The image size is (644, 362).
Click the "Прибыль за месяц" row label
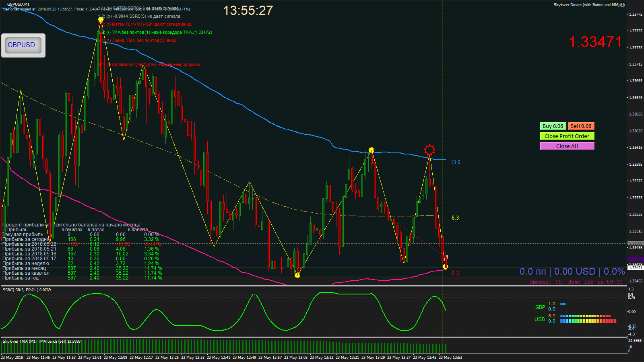(24, 268)
